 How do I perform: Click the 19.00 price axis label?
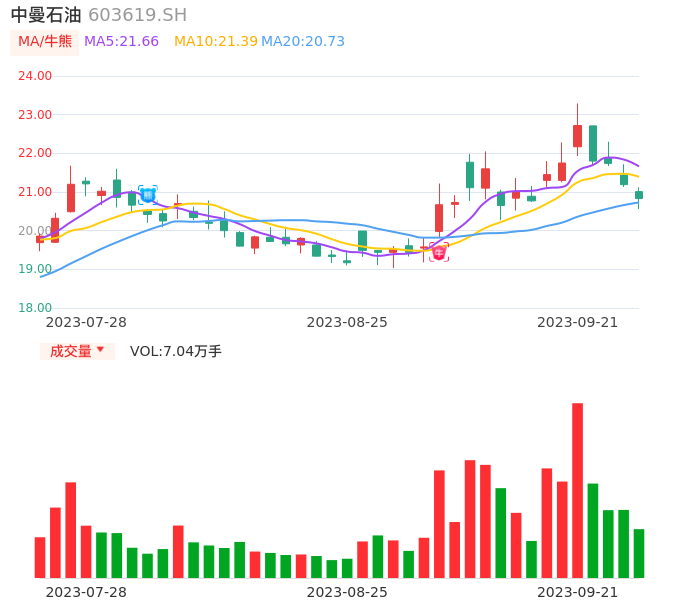[x=35, y=269]
